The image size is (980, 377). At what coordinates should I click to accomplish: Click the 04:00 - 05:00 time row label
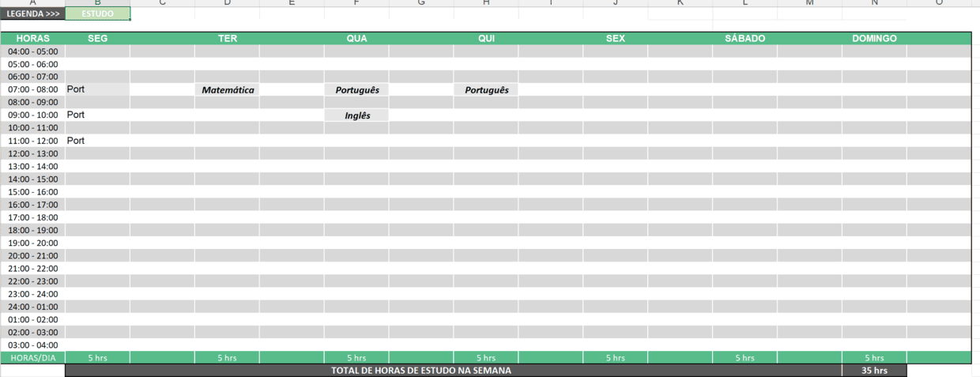pyautogui.click(x=33, y=51)
